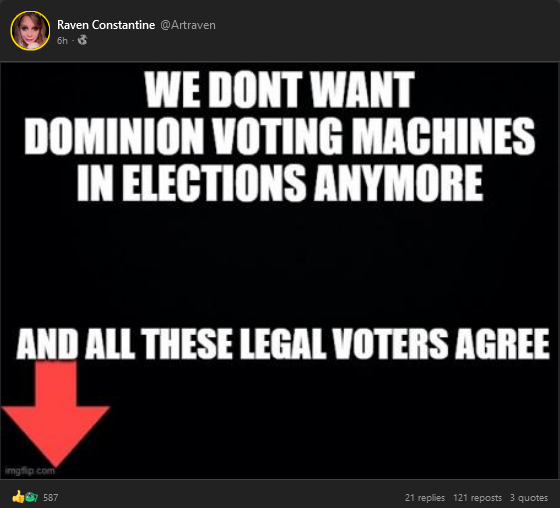Image resolution: width=560 pixels, height=508 pixels.
Task: Open the Raven Constantine display name
Action: 106,25
